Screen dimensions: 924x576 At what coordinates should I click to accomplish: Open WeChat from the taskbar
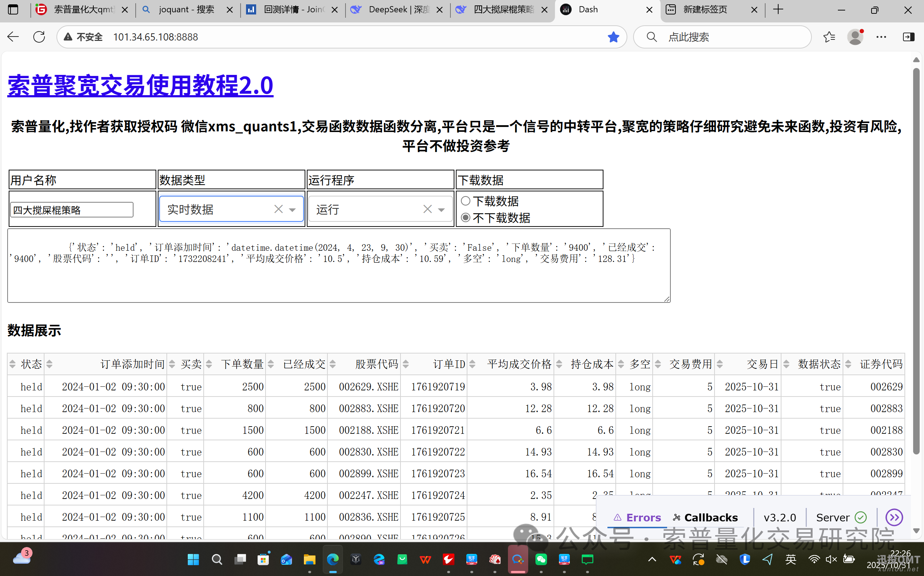(541, 560)
